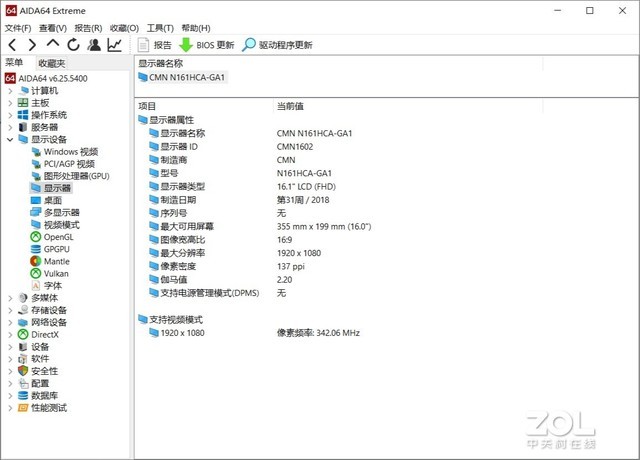Expand the 服务器 tree node
Viewport: 640px width, 460px height.
pyautogui.click(x=10, y=127)
